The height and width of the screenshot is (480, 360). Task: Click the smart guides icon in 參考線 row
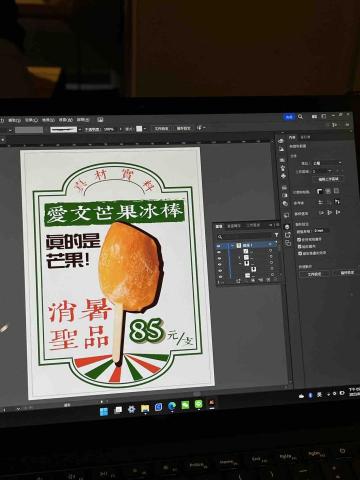tap(337, 202)
